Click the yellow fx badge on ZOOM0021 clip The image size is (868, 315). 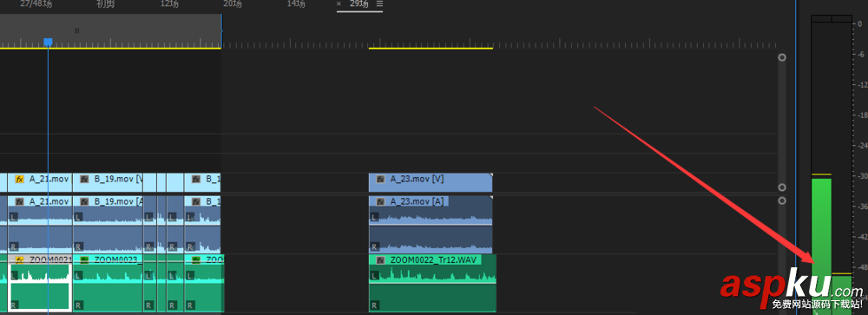[20, 259]
